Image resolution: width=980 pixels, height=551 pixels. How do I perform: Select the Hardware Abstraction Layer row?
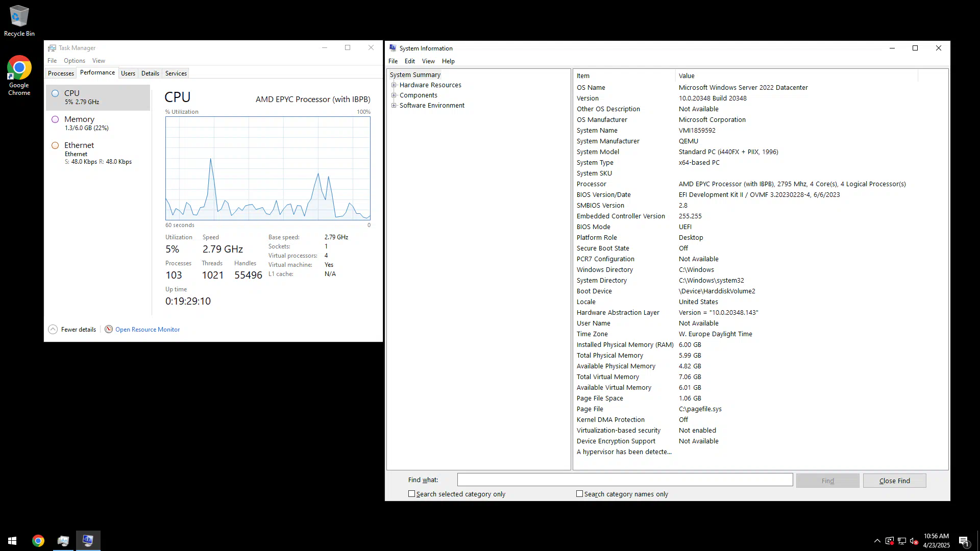point(745,313)
